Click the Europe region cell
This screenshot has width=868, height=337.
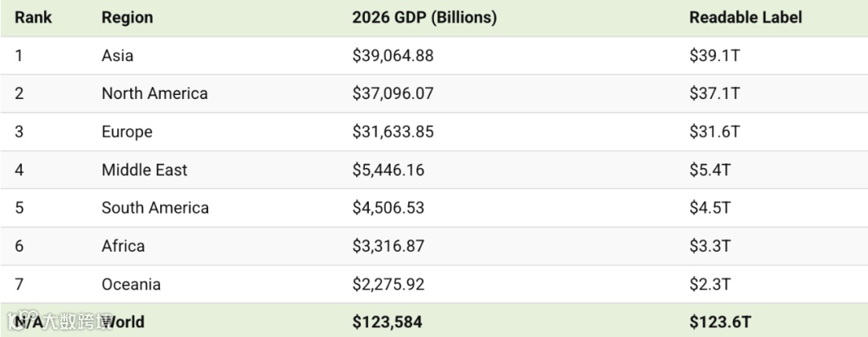click(x=127, y=132)
